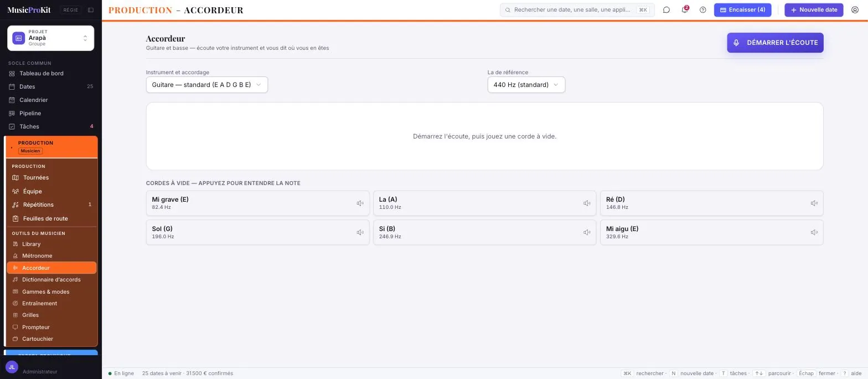
Task: Click the Démarrer l'écoute button
Action: [x=775, y=43]
